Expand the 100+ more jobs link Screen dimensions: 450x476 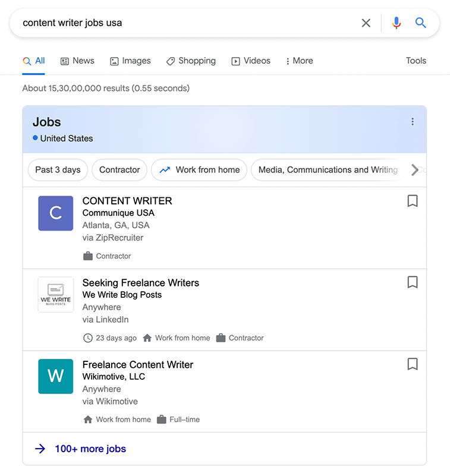coord(90,449)
